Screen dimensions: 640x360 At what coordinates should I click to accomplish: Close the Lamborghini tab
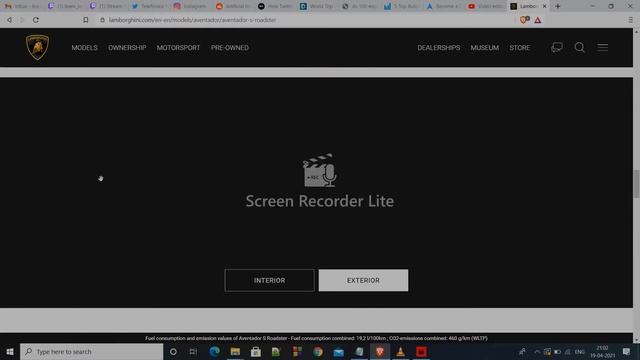click(x=544, y=6)
